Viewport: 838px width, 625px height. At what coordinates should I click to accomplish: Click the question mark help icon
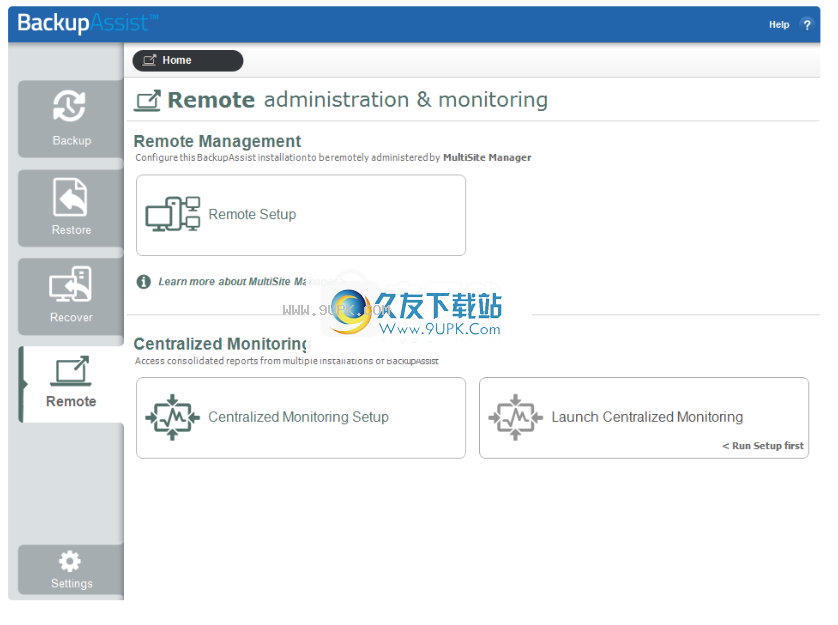coord(806,25)
